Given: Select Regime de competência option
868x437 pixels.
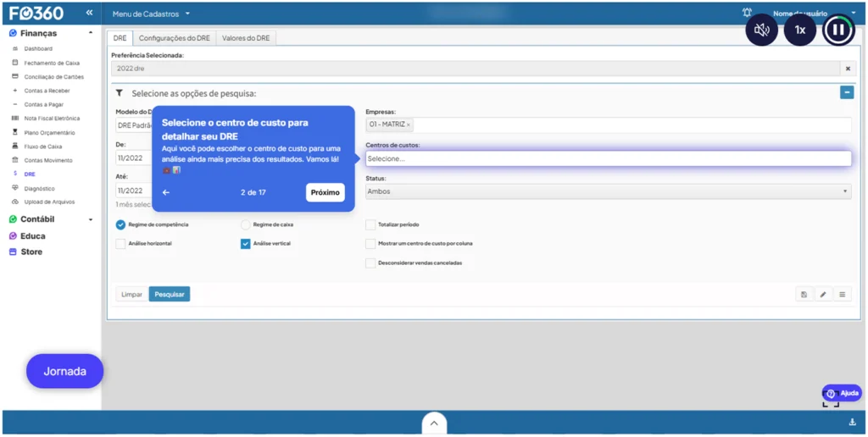Looking at the screenshot, I should pos(120,224).
